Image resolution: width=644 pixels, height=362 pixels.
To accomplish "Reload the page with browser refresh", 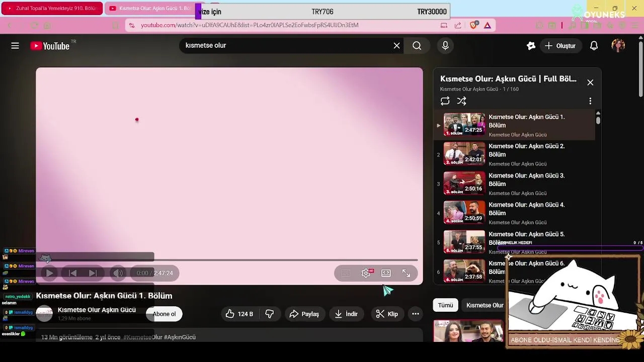I will point(34,25).
